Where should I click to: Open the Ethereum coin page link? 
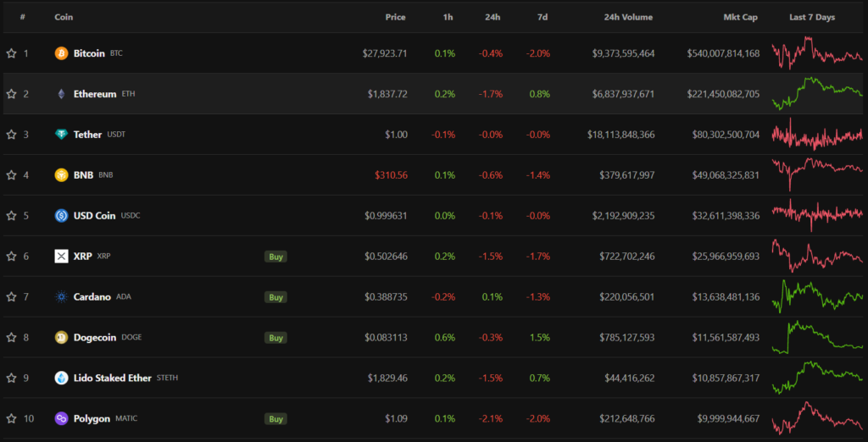tap(95, 94)
